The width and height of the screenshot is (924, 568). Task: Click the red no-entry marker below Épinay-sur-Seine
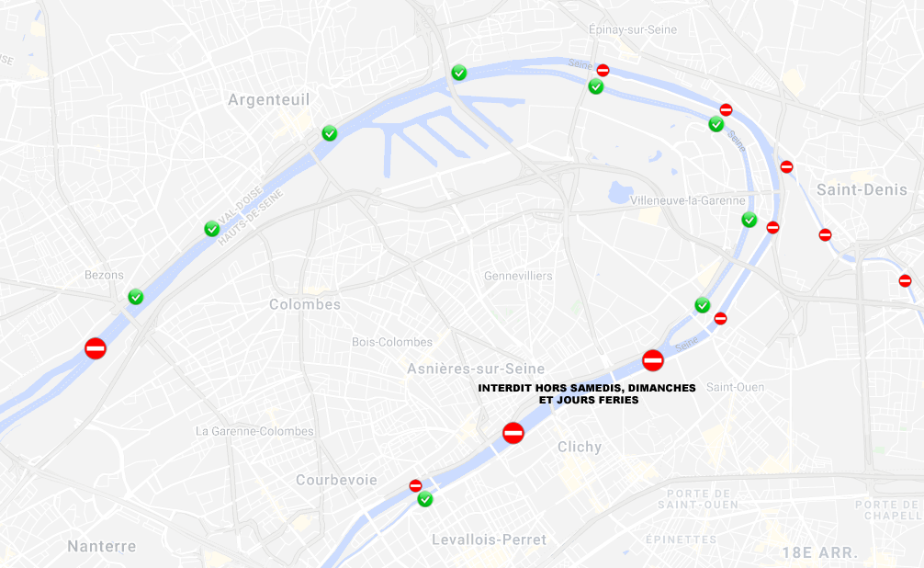pos(603,71)
